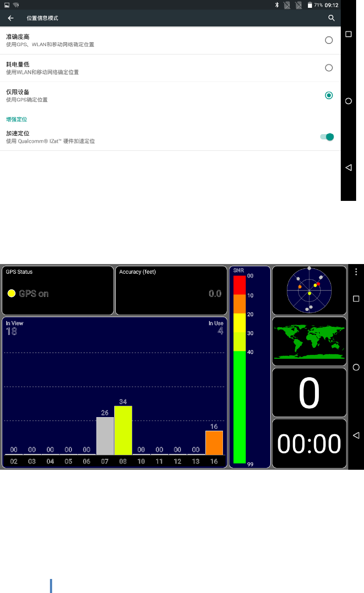This screenshot has height=593, width=364.
Task: Tap Bluetooth icon in status bar
Action: click(277, 5)
